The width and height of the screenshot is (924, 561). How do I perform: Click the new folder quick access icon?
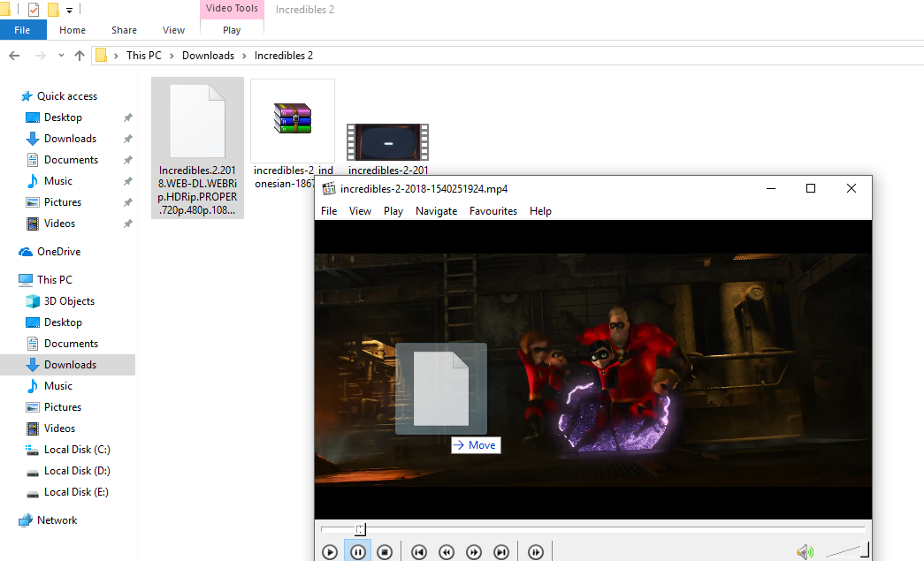pyautogui.click(x=52, y=9)
